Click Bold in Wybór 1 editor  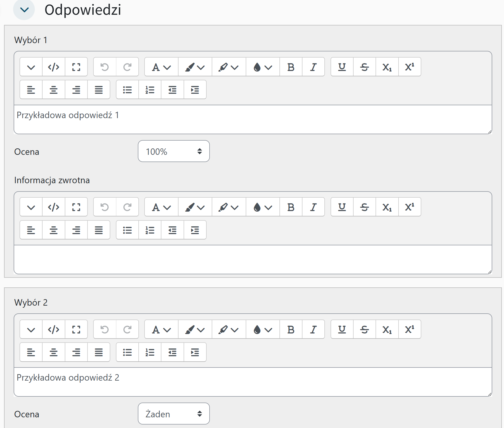tap(291, 67)
